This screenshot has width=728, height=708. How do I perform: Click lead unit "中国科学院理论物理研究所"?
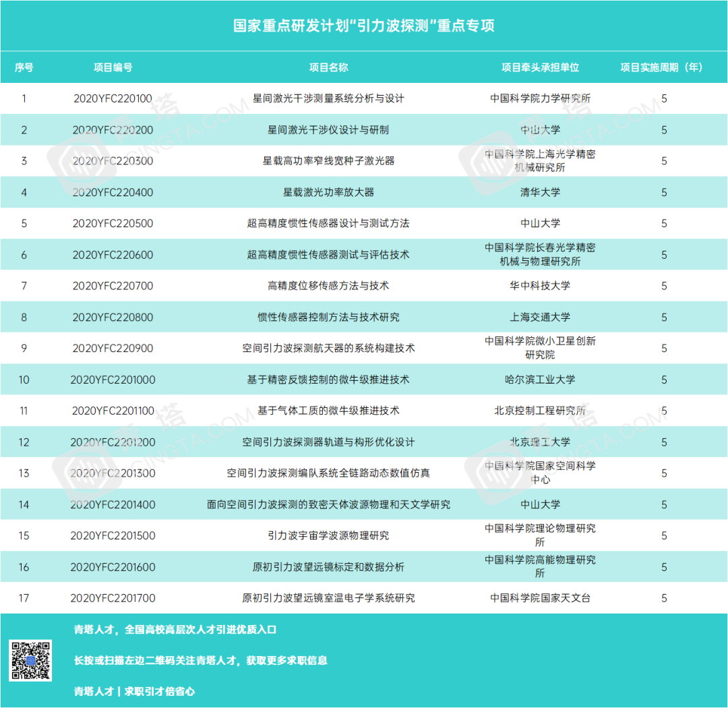(x=540, y=535)
